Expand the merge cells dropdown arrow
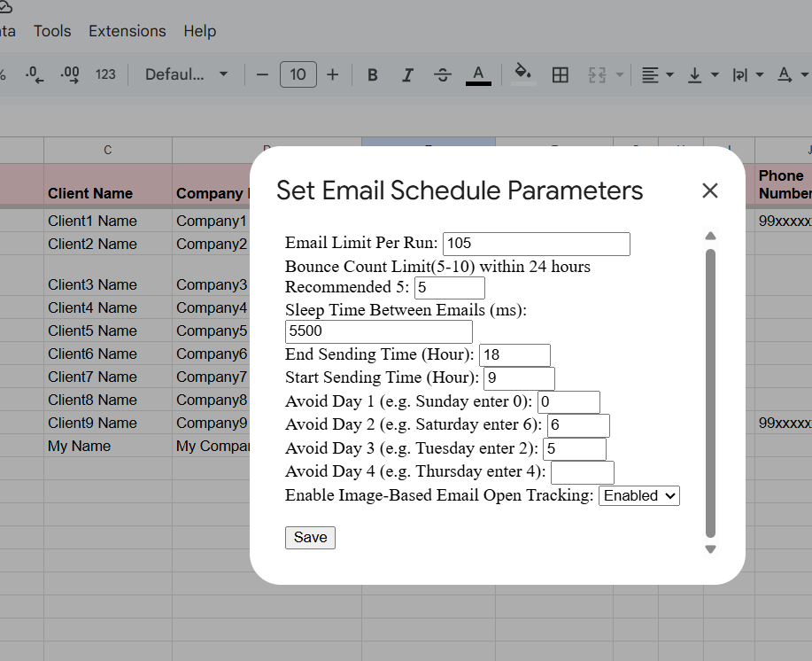 620,75
